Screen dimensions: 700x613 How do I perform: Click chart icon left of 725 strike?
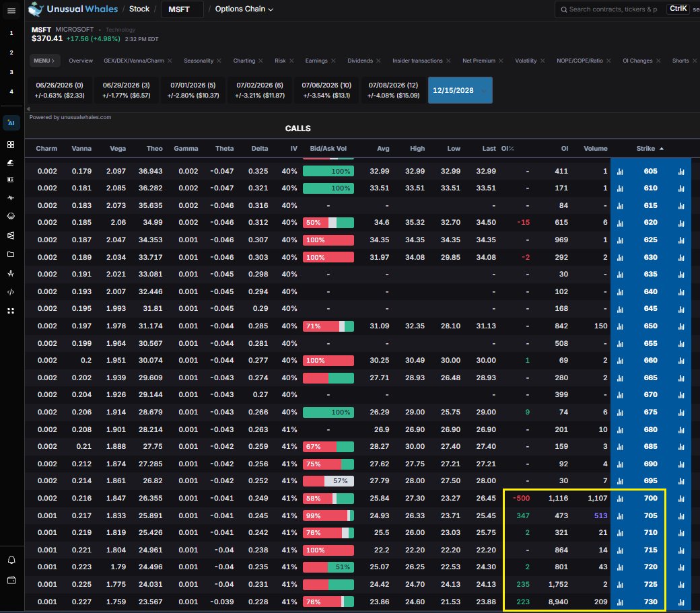tap(620, 585)
